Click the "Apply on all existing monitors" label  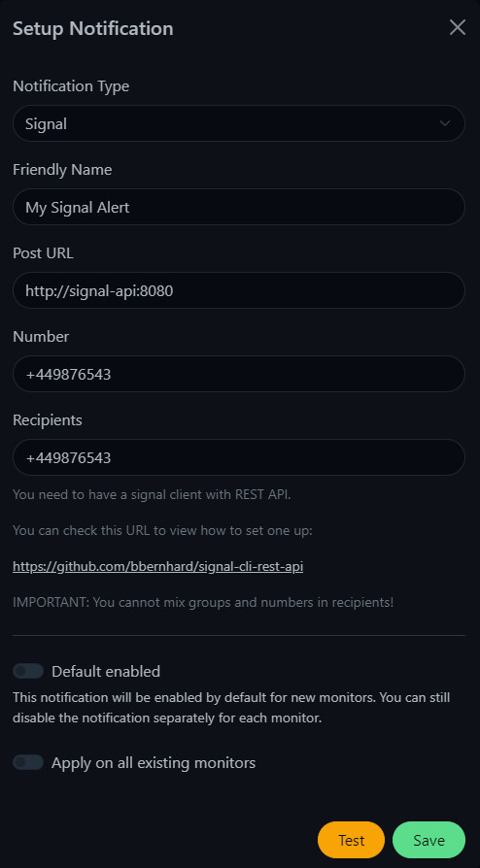click(154, 763)
